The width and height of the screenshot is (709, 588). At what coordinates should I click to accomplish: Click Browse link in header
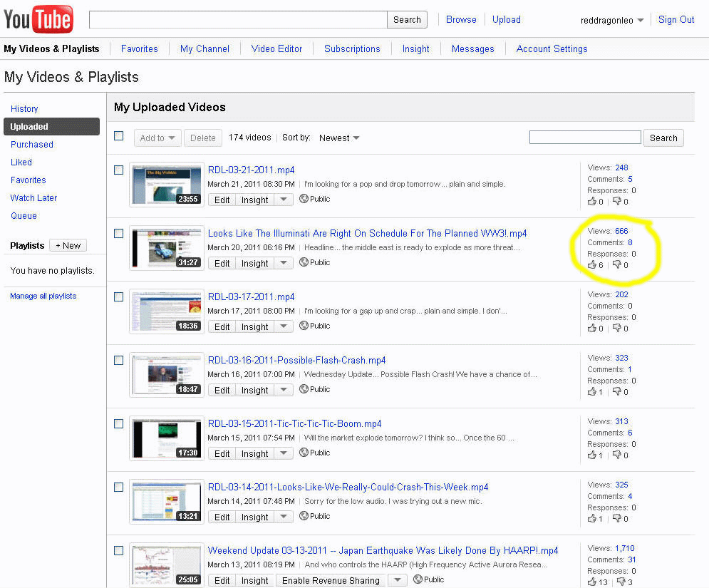(461, 19)
